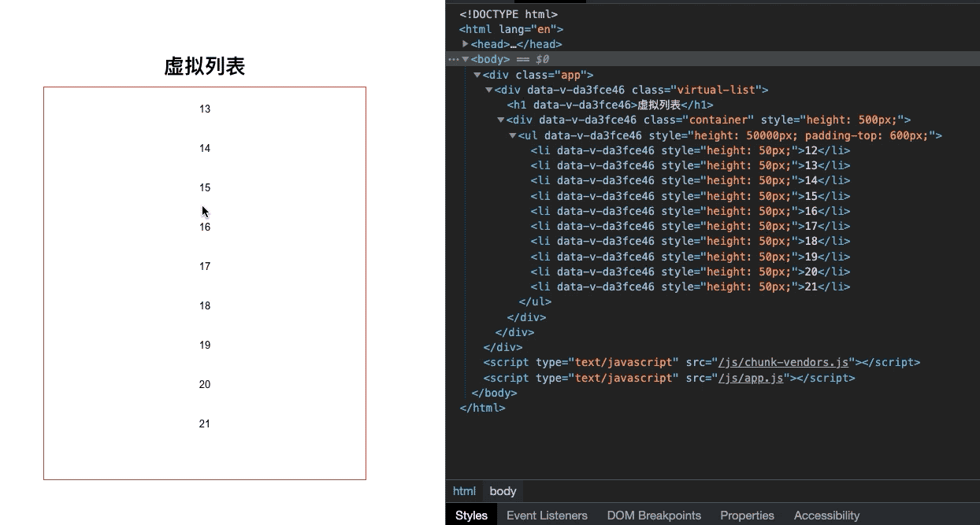Open the DOM Breakpoints tab
The image size is (980, 525).
click(x=654, y=516)
